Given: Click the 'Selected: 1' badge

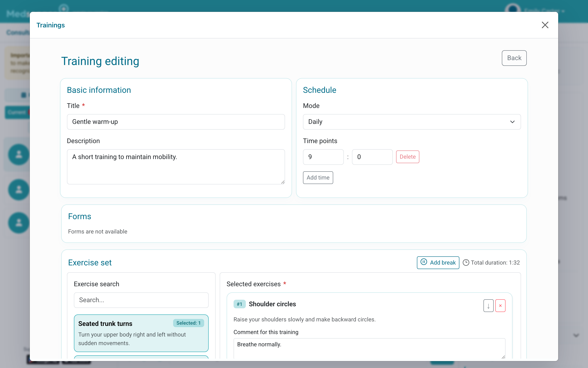Looking at the screenshot, I should 189,323.
